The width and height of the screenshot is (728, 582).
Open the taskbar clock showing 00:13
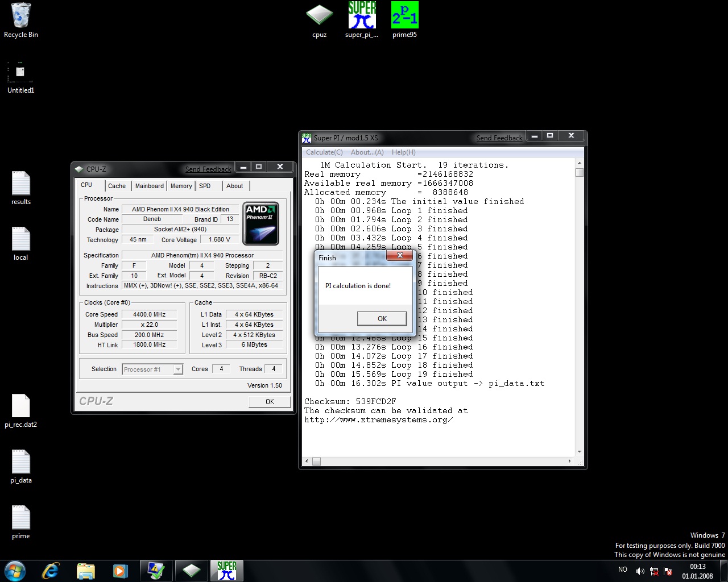[x=697, y=571]
